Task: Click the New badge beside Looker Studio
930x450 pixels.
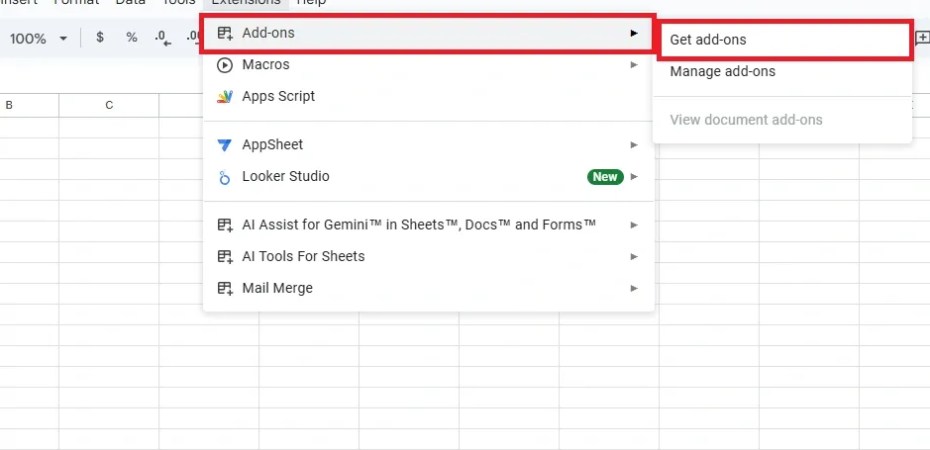Action: click(x=605, y=177)
